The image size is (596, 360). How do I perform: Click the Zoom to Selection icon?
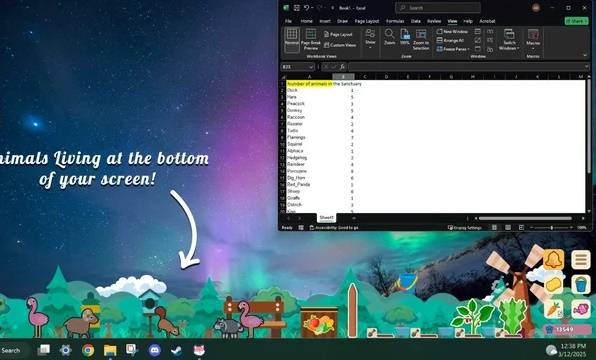[x=421, y=39]
